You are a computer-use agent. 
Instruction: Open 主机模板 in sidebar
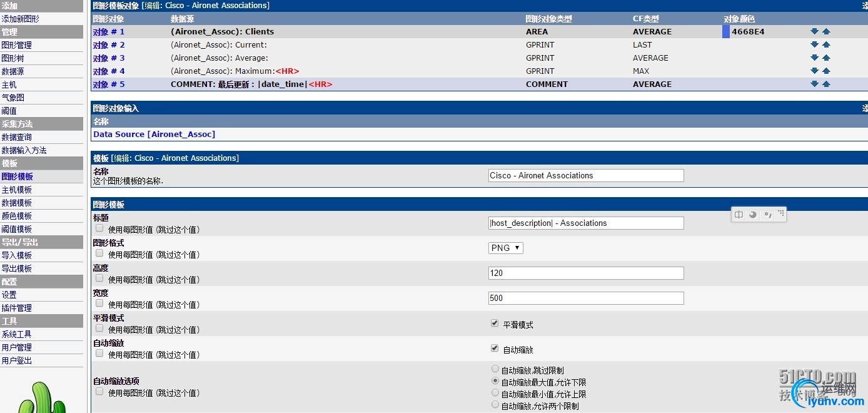pos(16,190)
